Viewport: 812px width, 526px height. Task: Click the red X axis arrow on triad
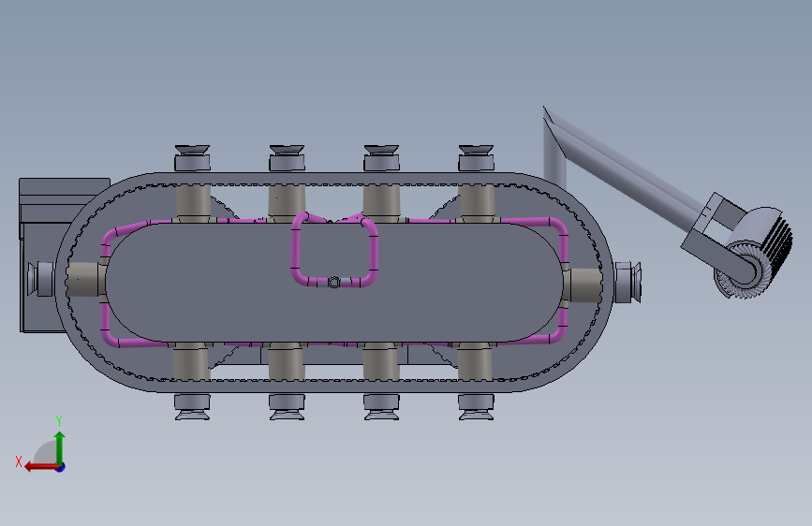tap(41, 467)
